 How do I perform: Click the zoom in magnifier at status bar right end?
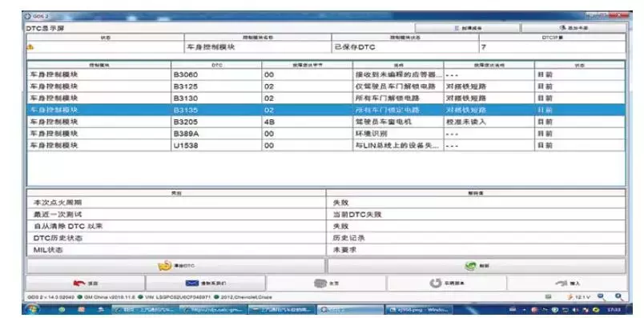618,296
